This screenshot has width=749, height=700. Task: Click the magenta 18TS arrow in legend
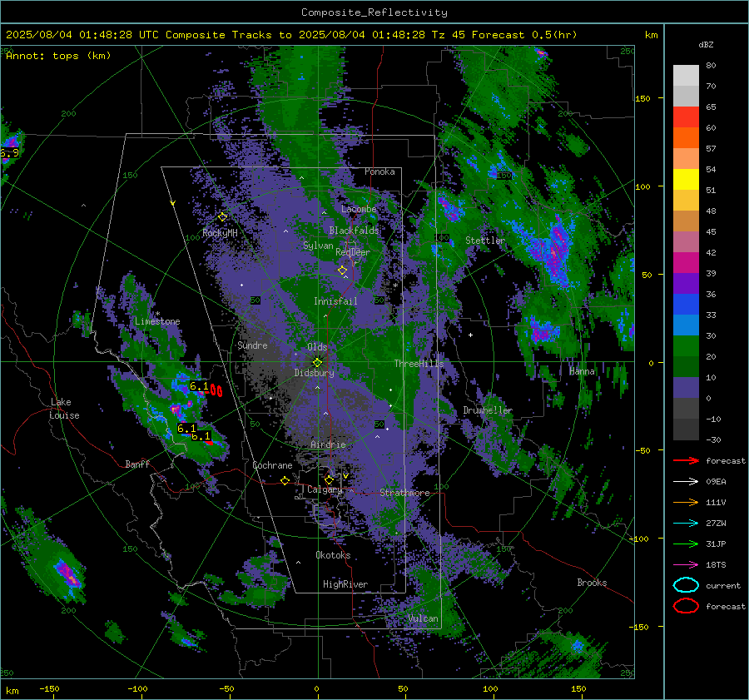(686, 564)
